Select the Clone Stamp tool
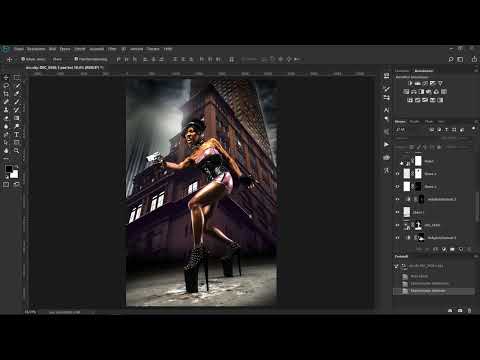Viewport: 480px width, 360px height. [x=6, y=110]
